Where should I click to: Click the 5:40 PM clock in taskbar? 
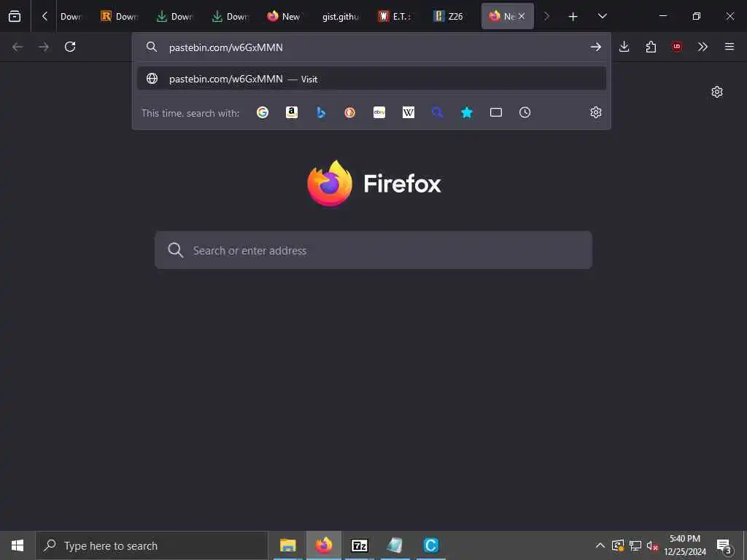685,545
